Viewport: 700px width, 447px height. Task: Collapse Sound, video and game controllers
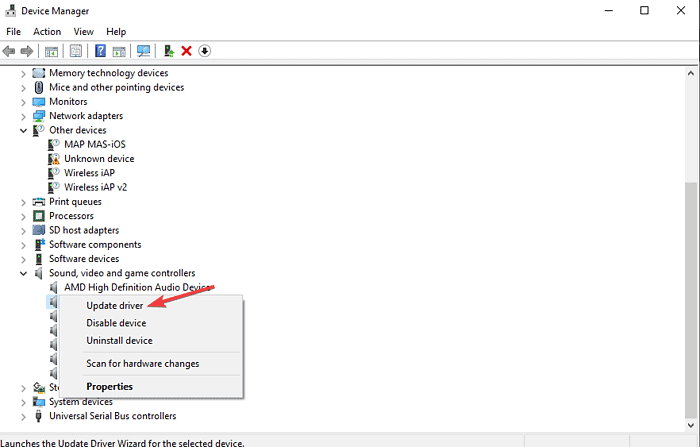click(x=24, y=273)
